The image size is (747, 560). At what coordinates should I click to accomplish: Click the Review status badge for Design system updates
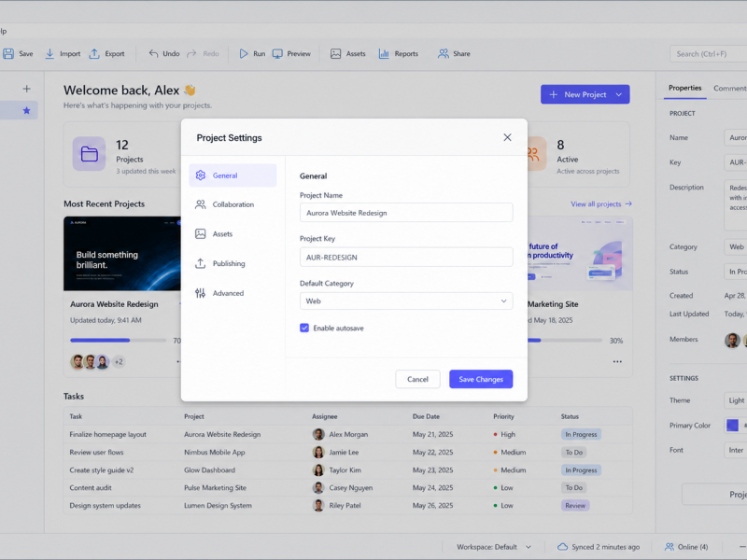[575, 505]
